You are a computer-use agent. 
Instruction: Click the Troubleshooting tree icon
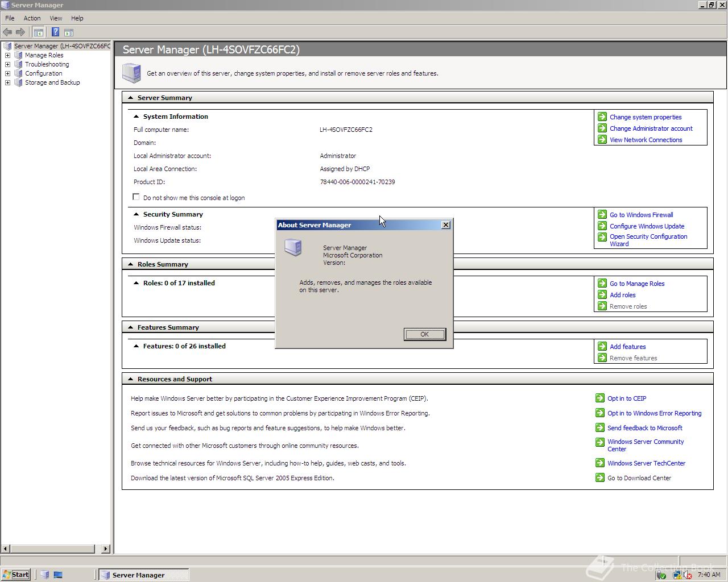(18, 64)
